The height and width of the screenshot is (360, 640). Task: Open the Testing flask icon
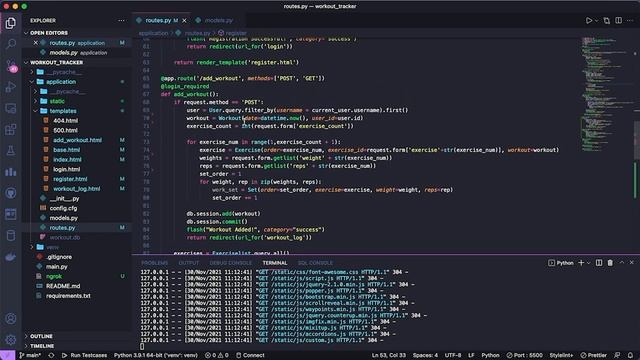click(11, 151)
